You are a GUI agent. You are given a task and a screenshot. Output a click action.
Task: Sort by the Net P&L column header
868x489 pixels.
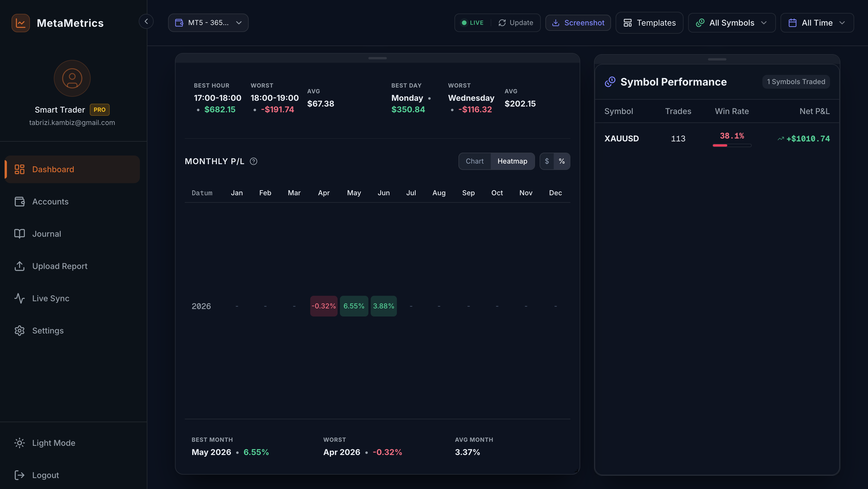814,111
